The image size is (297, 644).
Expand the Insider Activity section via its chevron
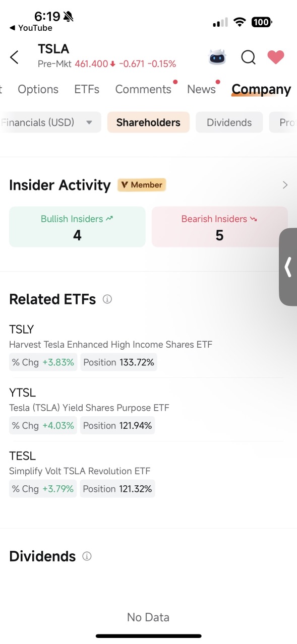point(285,184)
